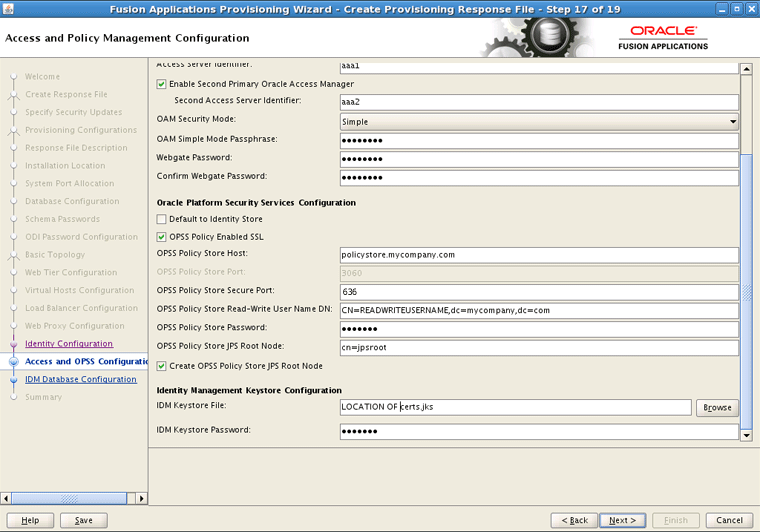Toggle Enable Second Primary Oracle Access Manager
Screen dimensions: 760x532
point(161,84)
